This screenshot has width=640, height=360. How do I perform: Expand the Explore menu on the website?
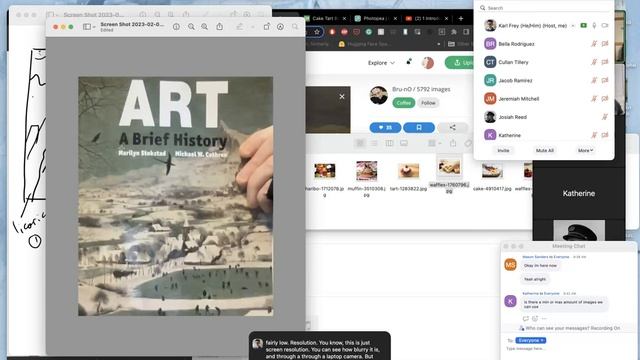pyautogui.click(x=381, y=63)
